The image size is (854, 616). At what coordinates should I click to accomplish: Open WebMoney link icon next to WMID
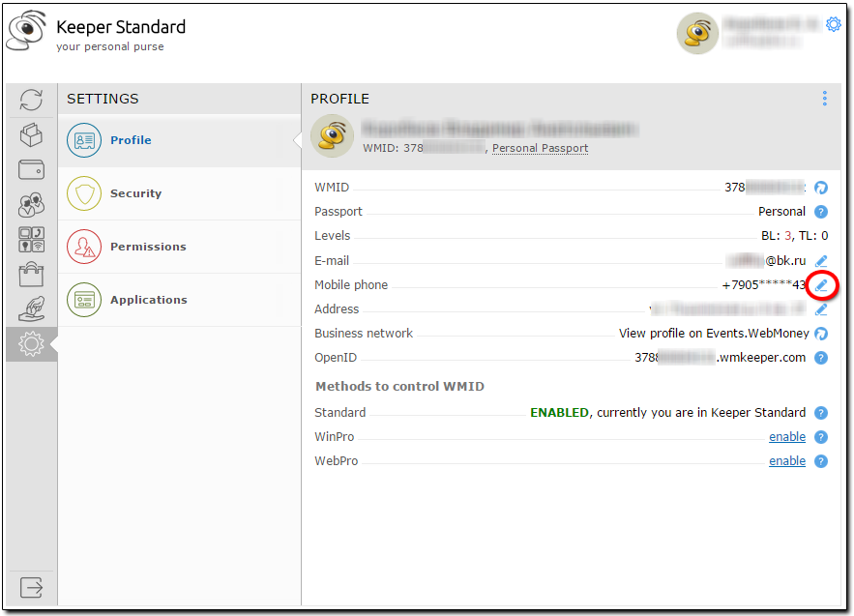coord(821,188)
